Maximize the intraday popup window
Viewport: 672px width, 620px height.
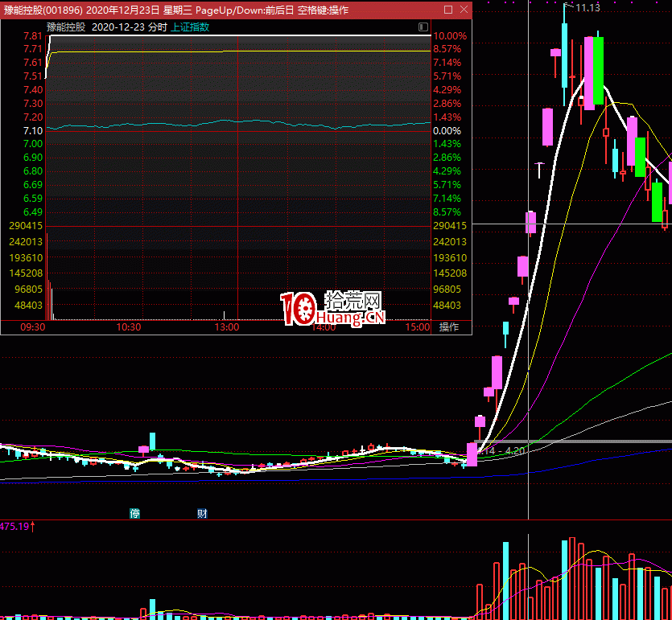(448, 10)
